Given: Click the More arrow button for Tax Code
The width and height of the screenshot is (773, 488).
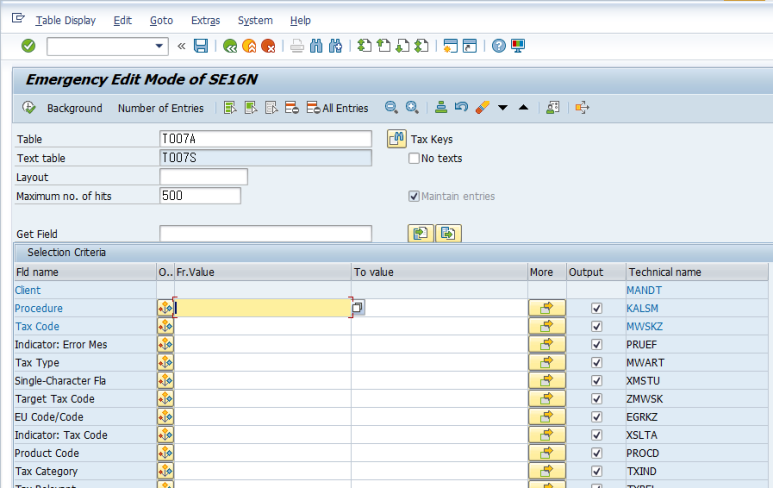Looking at the screenshot, I should tap(546, 326).
